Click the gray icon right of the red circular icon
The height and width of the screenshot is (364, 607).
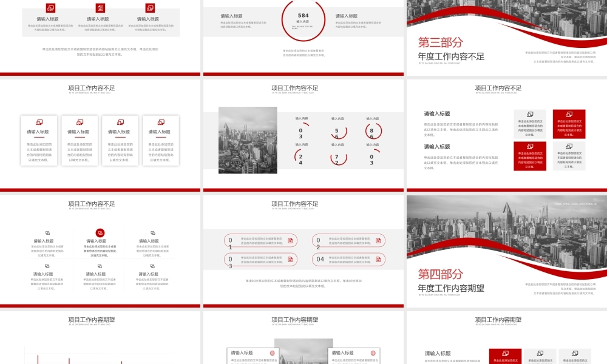152,233
